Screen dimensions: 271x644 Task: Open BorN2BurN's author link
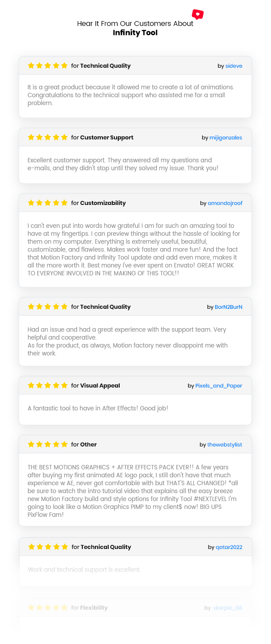tap(229, 307)
